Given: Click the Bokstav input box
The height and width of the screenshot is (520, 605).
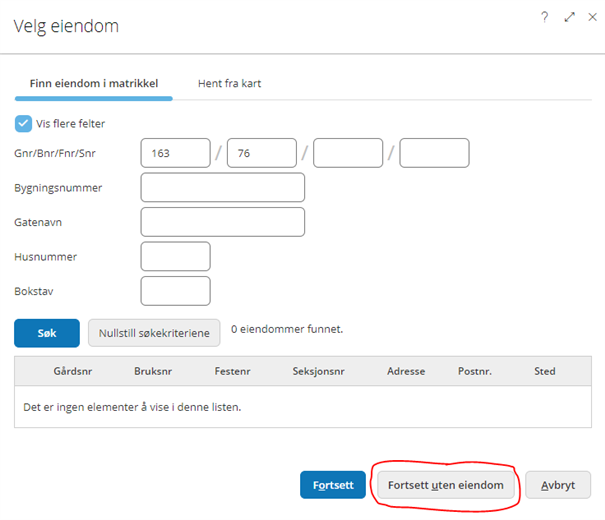Looking at the screenshot, I should (176, 291).
